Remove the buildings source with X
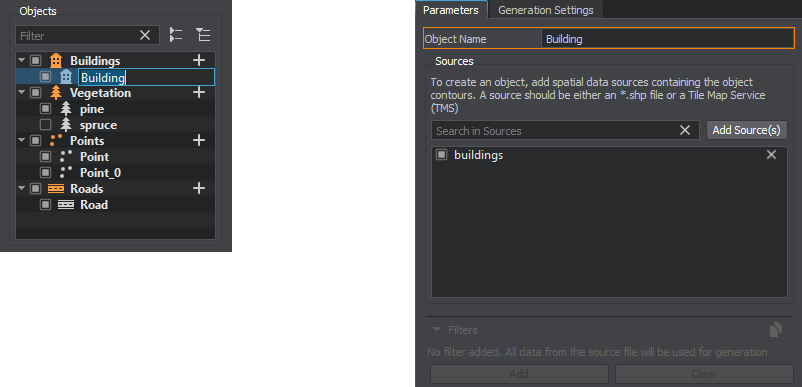Image resolution: width=802 pixels, height=387 pixels. (x=771, y=155)
